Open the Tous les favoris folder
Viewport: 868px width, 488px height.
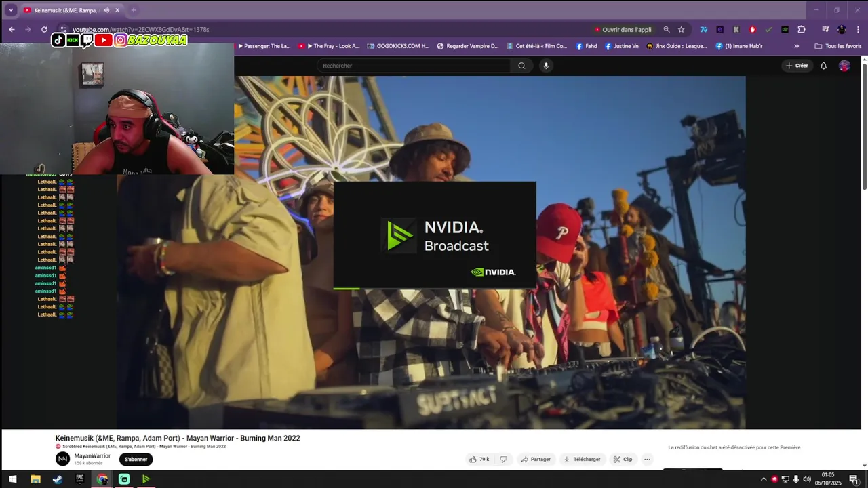pos(837,46)
